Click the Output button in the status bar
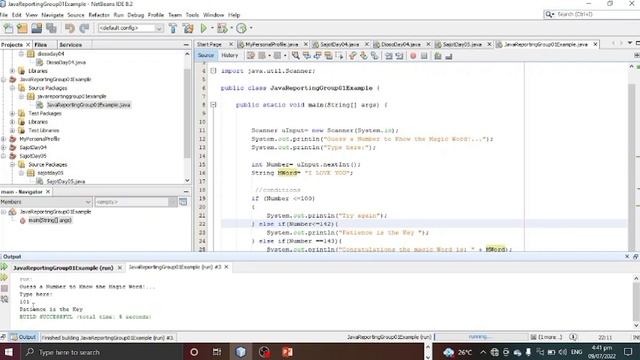 23,337
